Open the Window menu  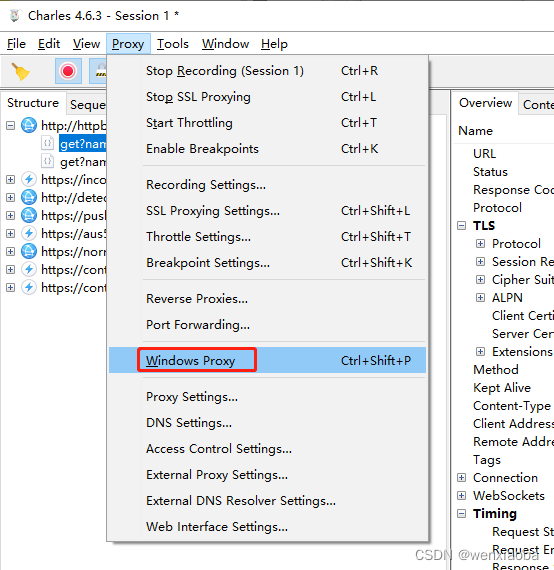(x=225, y=44)
